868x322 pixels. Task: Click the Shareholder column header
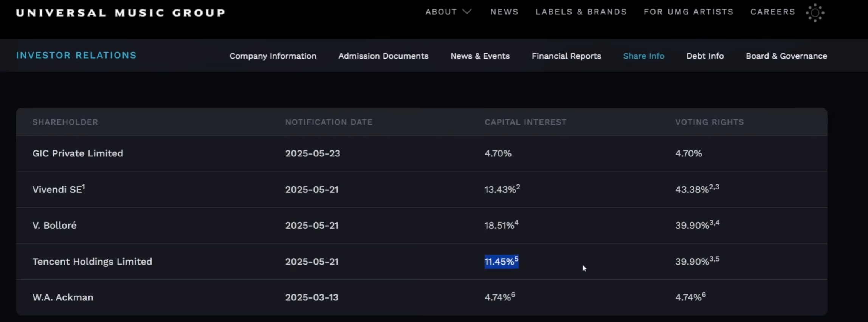tap(65, 122)
